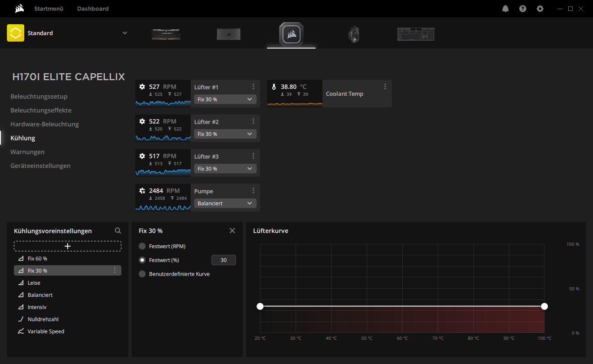Image resolution: width=593 pixels, height=364 pixels.
Task: Select the Leise cooling preset
Action: coord(34,283)
